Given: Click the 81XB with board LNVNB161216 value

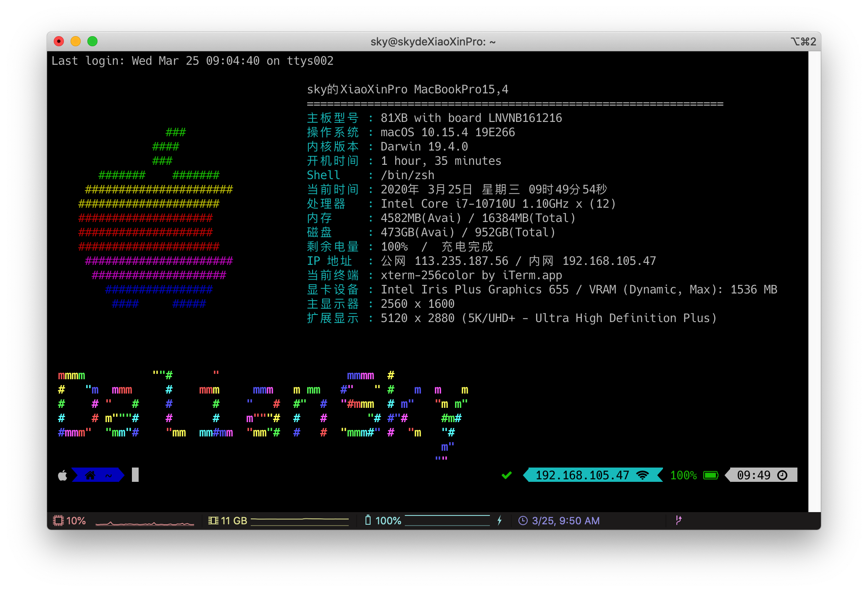Looking at the screenshot, I should (x=471, y=118).
